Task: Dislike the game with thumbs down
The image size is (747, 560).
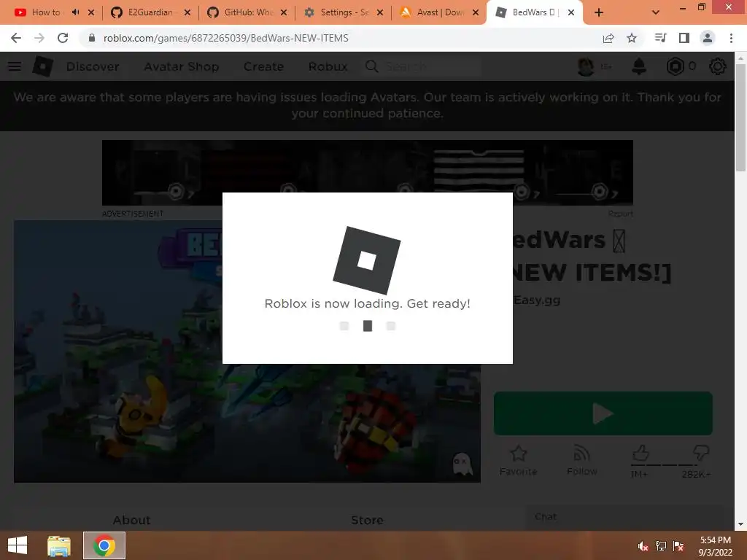Action: point(701,453)
